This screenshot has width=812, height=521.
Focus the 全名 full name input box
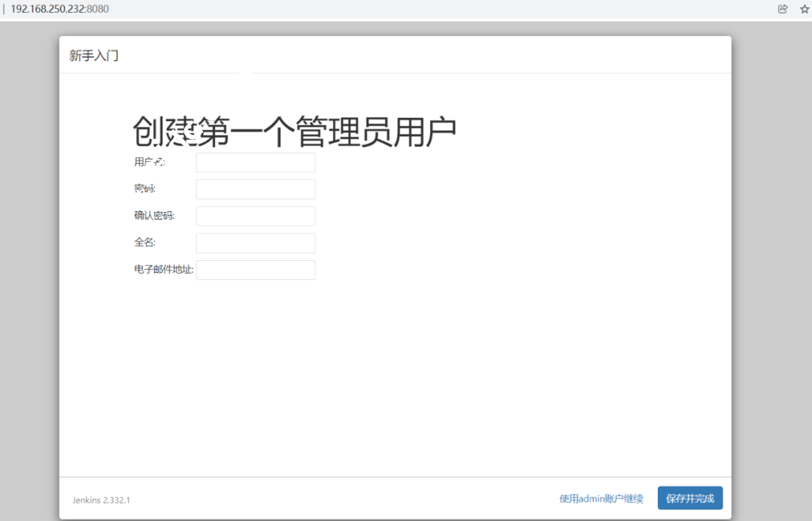pyautogui.click(x=256, y=243)
